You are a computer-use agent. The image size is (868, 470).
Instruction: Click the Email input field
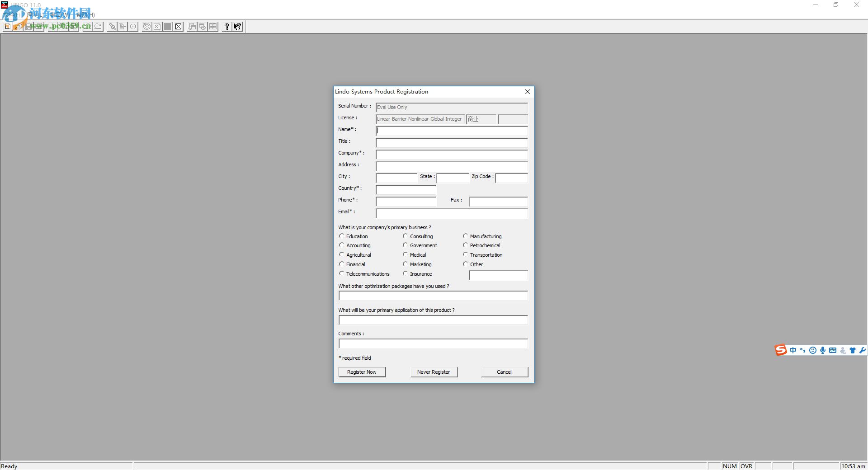pos(451,213)
